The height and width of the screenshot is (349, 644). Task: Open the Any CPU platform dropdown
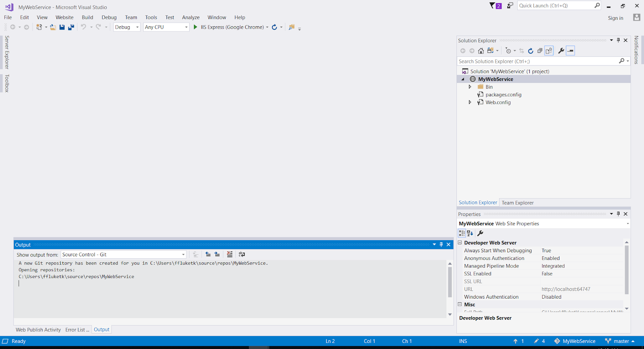(166, 27)
